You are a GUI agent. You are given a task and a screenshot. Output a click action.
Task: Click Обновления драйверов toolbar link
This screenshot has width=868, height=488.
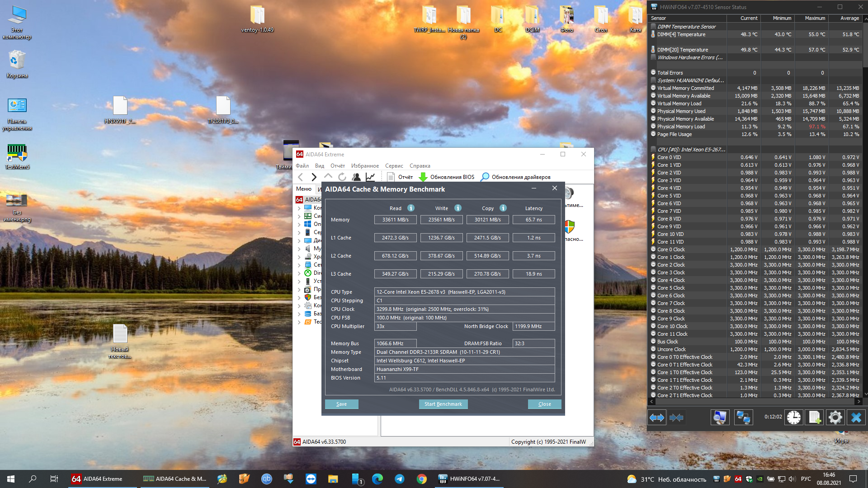pos(521,177)
